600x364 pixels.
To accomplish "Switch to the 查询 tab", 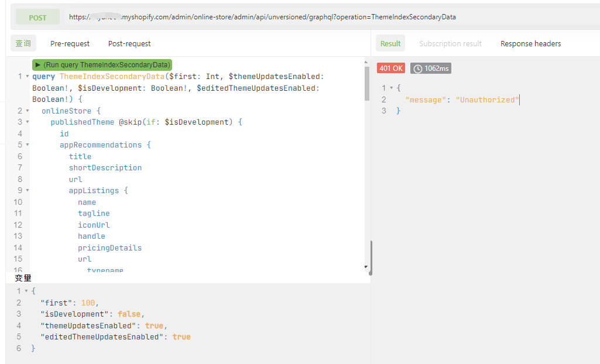I will coord(23,43).
